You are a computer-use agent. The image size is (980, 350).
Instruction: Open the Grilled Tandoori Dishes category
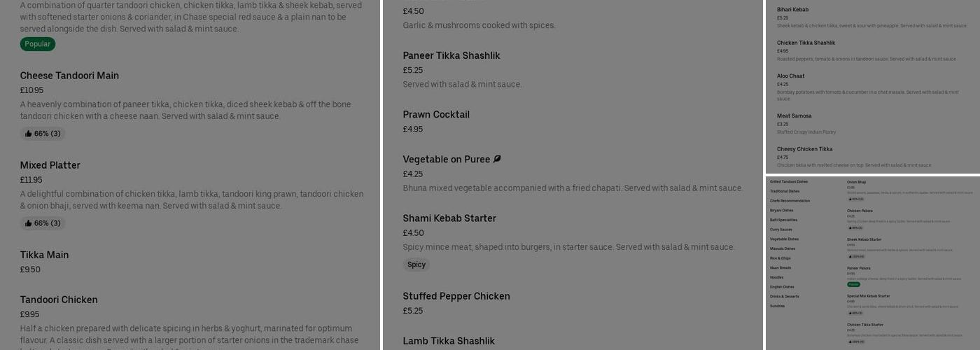point(788,182)
